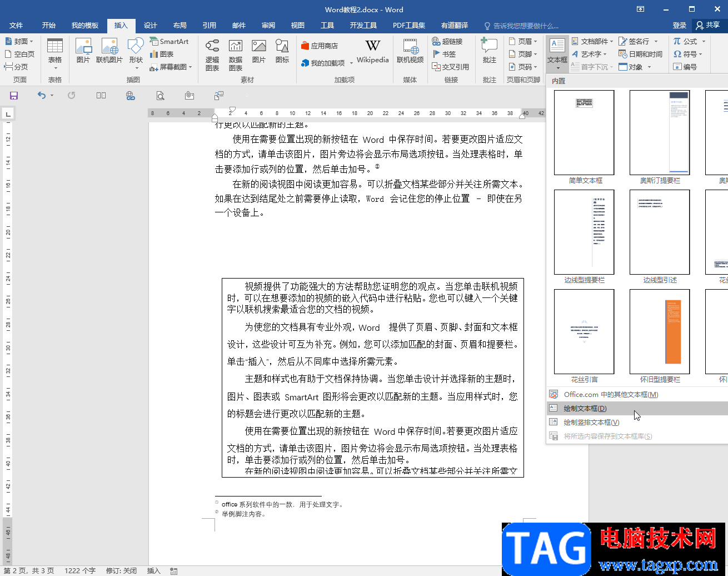Viewport: 728px width, 576px height.
Task: Insert a number via 编号
Action: coord(685,67)
